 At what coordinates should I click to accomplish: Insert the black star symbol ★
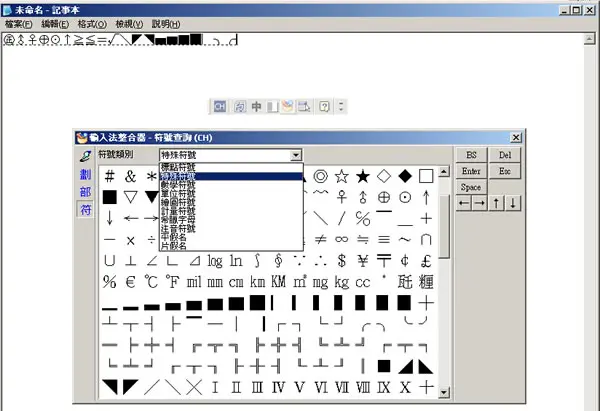click(x=363, y=176)
